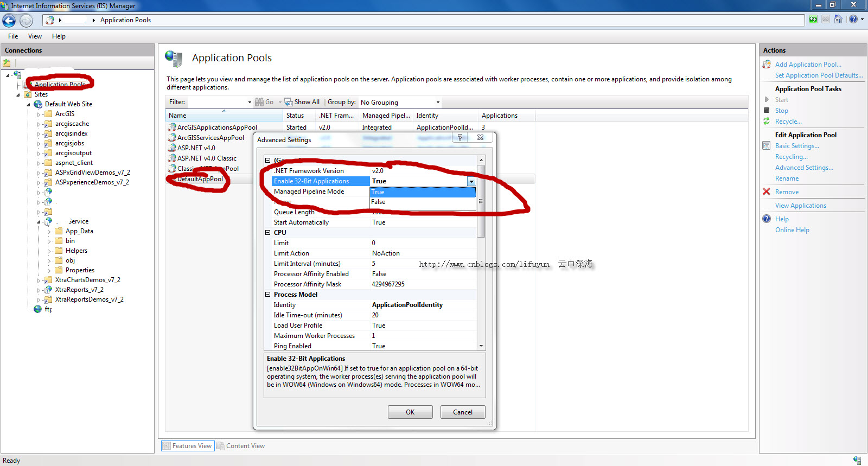
Task: Click the Sites folder icon in tree
Action: tap(28, 94)
